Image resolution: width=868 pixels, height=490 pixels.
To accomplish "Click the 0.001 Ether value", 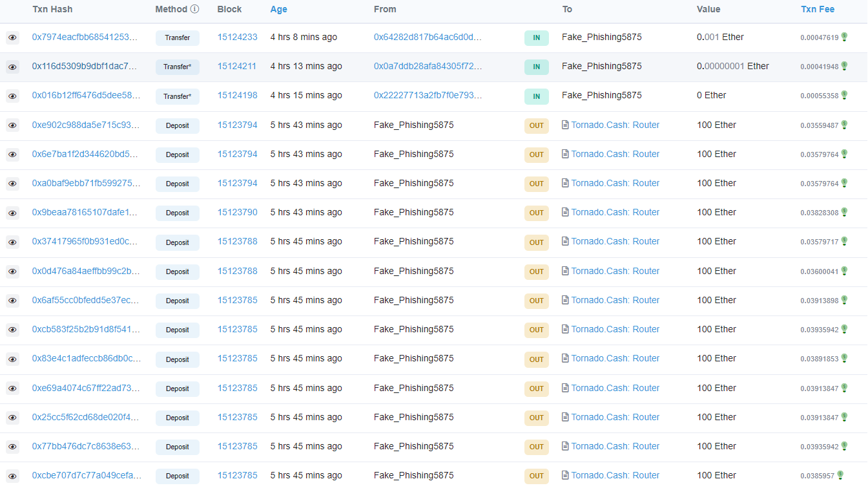I will coord(720,37).
